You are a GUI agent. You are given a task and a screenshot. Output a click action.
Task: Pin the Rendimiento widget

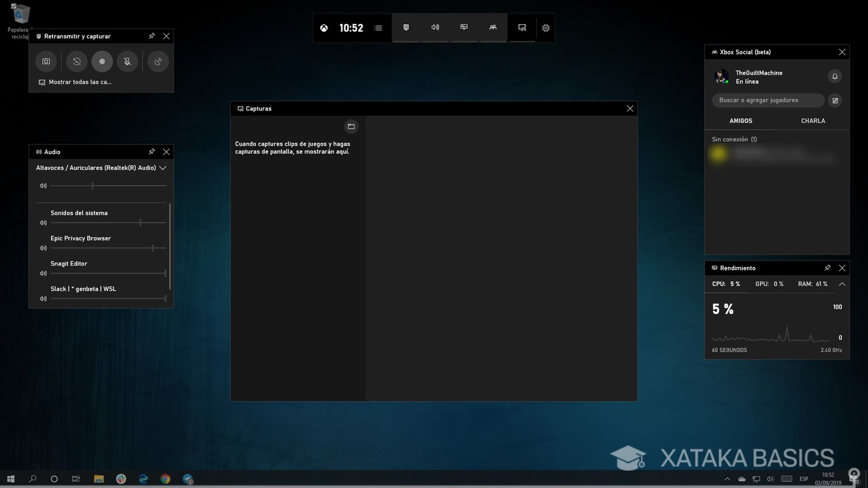click(827, 268)
